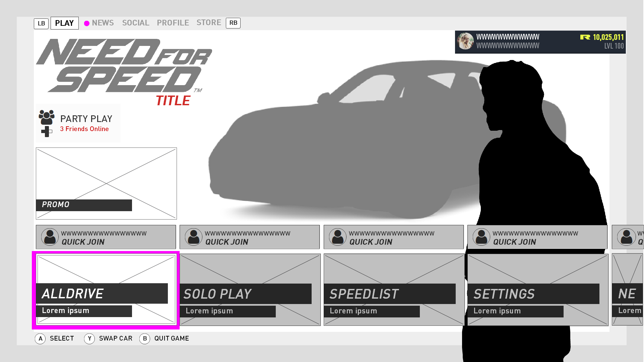The height and width of the screenshot is (362, 644).
Task: Open the STORE tab
Action: point(208,22)
